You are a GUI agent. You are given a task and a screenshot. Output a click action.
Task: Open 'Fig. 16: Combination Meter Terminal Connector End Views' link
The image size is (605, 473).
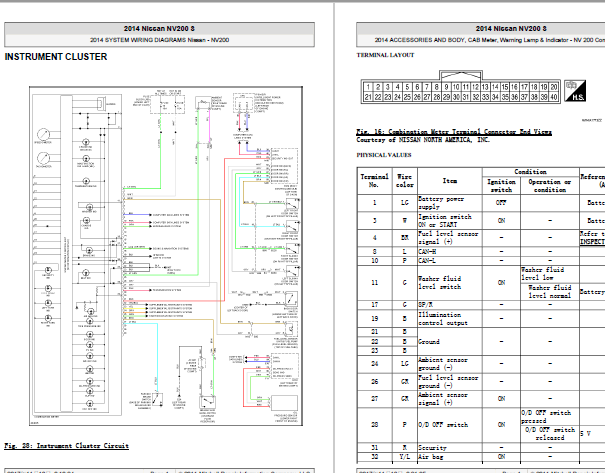pyautogui.click(x=454, y=132)
